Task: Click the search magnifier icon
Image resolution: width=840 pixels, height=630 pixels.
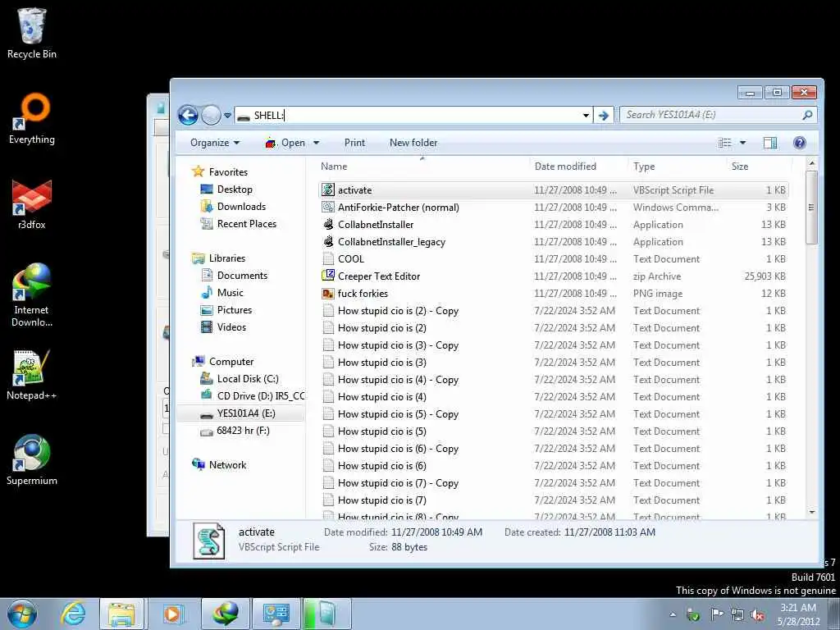Action: pyautogui.click(x=807, y=115)
